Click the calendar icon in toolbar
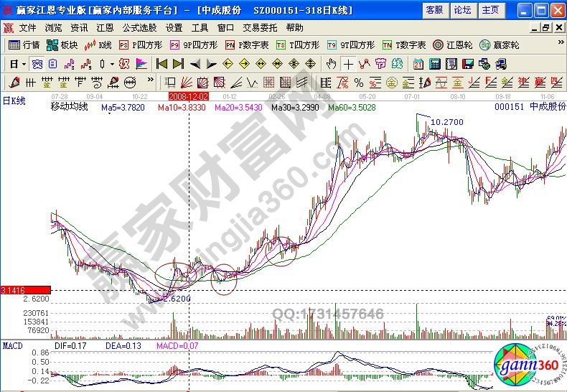567x392 pixels. (418, 64)
